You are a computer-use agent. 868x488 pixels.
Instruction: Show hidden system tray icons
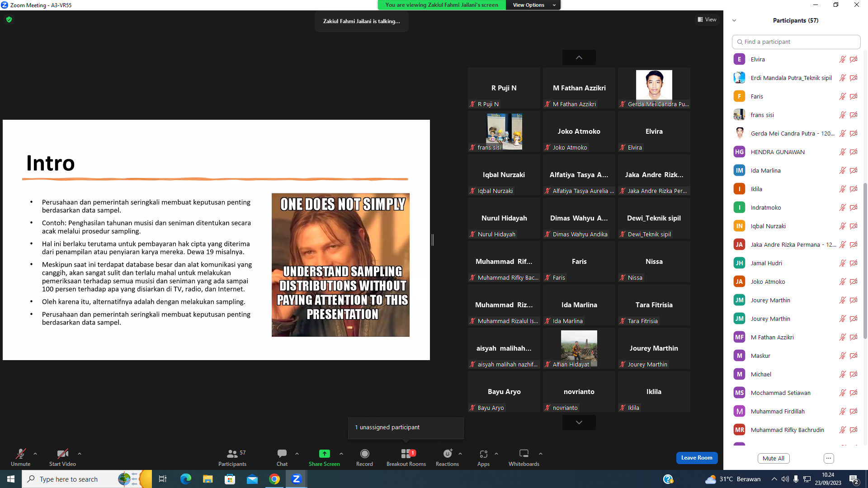(x=774, y=479)
